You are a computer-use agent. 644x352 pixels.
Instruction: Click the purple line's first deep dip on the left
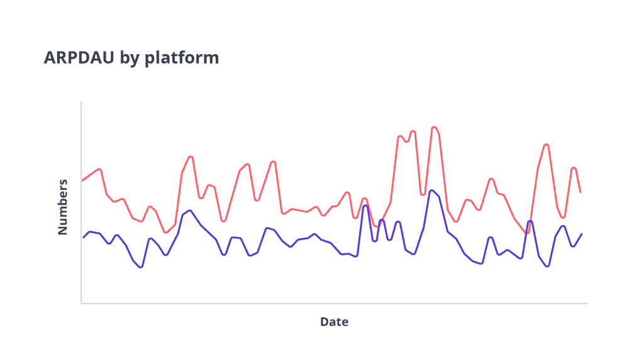click(140, 267)
